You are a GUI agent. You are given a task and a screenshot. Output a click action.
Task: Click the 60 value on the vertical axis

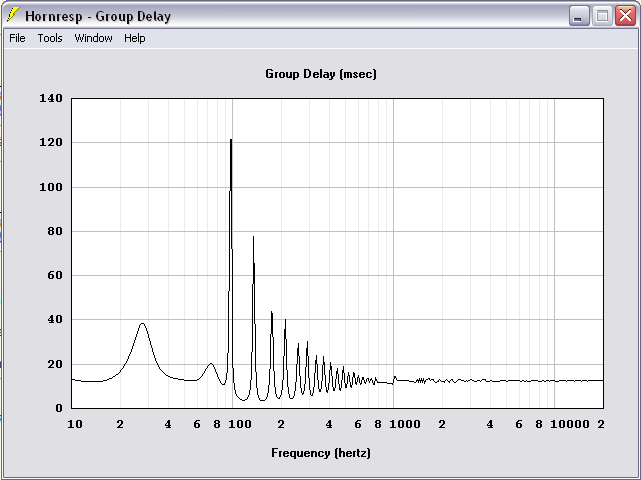click(55, 275)
